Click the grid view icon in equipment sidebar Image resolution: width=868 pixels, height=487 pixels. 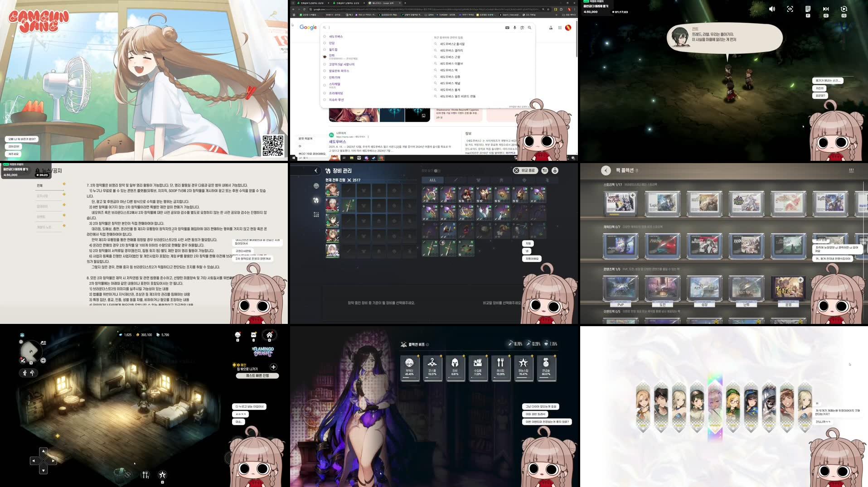click(x=316, y=214)
